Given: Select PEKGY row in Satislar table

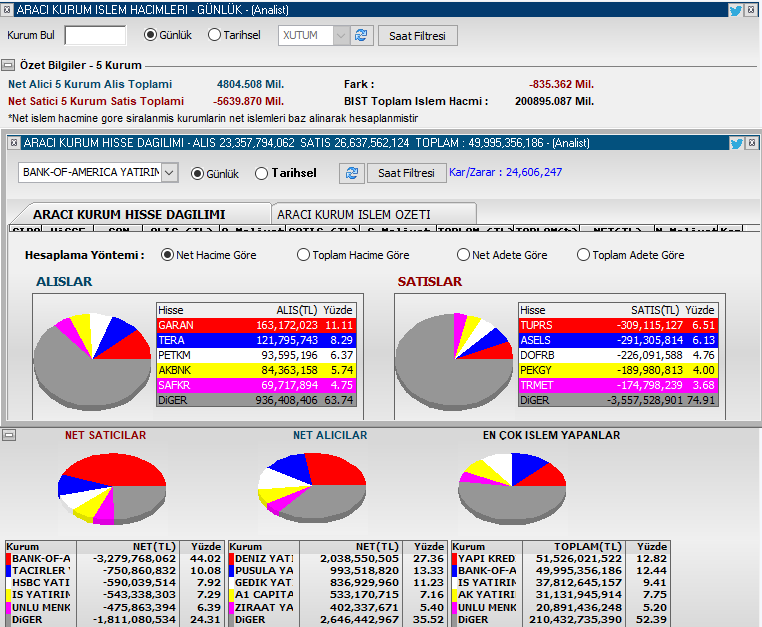Looking at the screenshot, I should pyautogui.click(x=618, y=370).
